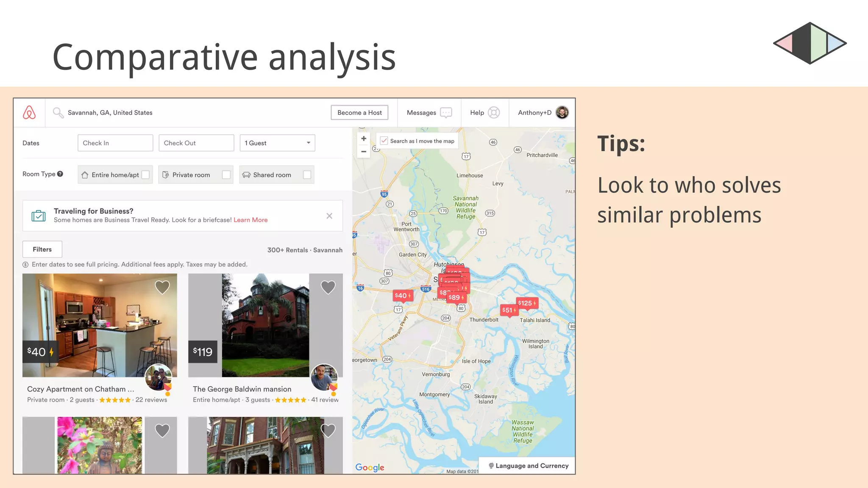
Task: Open the Messages menu item
Action: coord(429,113)
